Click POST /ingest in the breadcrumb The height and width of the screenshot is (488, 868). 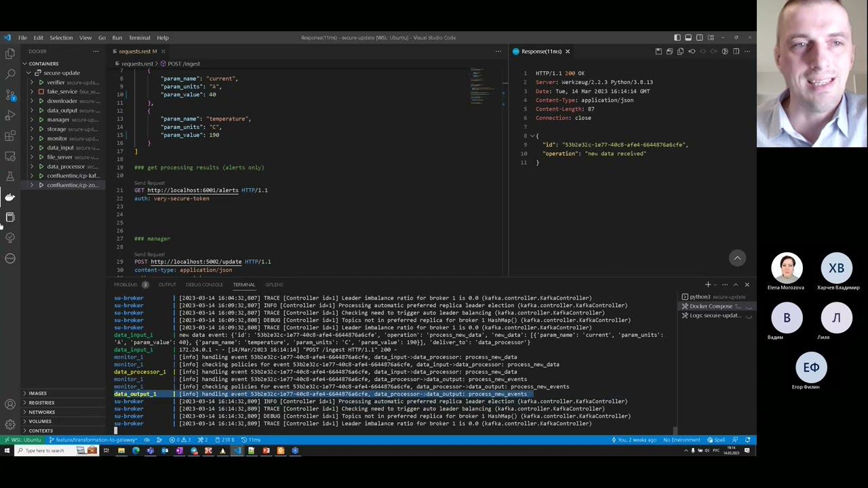pyautogui.click(x=179, y=64)
